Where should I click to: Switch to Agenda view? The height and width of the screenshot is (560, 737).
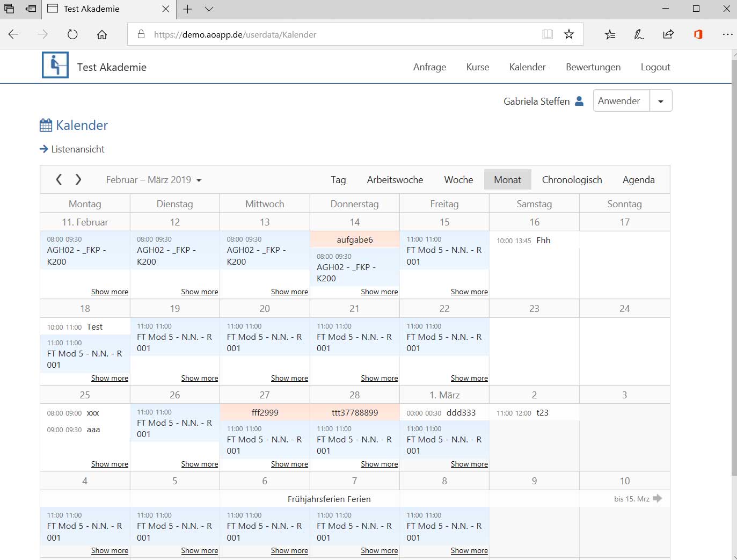coord(639,180)
